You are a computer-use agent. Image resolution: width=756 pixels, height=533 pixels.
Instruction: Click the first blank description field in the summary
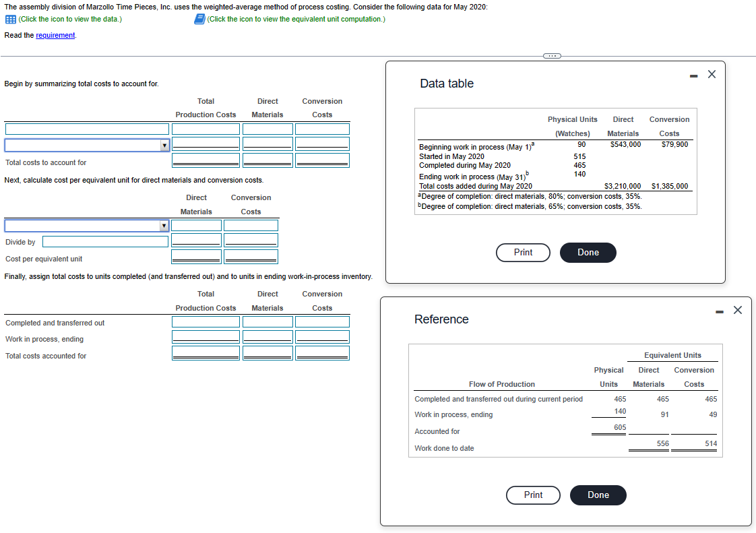pyautogui.click(x=86, y=129)
